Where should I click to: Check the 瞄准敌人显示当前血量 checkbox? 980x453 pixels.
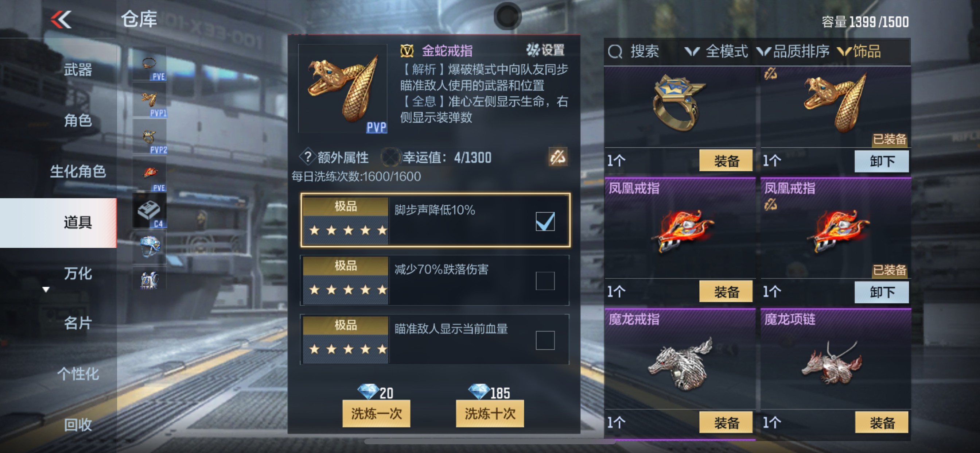545,340
